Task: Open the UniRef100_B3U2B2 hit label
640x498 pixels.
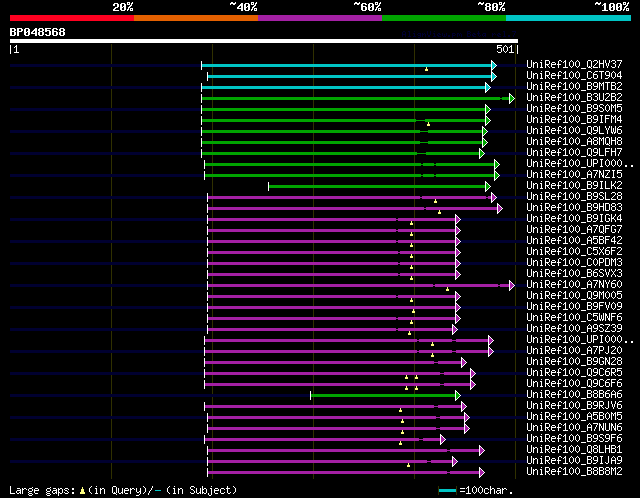Action: pyautogui.click(x=574, y=97)
